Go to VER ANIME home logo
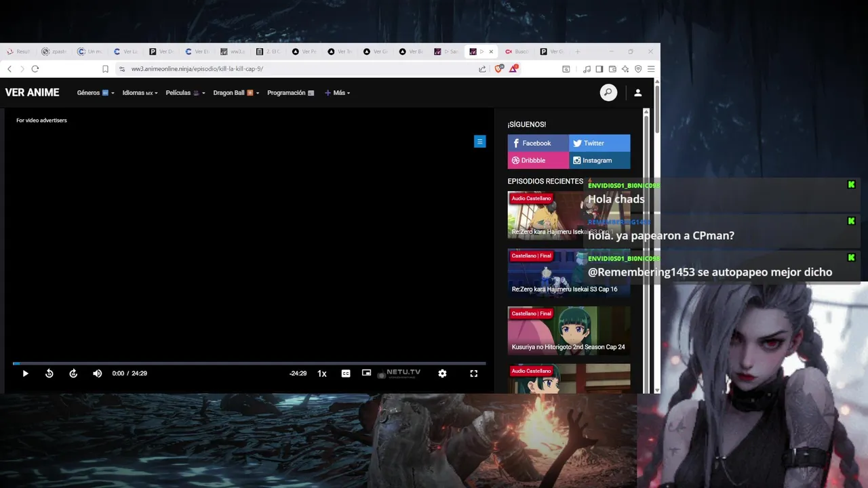The width and height of the screenshot is (868, 488). 32,93
